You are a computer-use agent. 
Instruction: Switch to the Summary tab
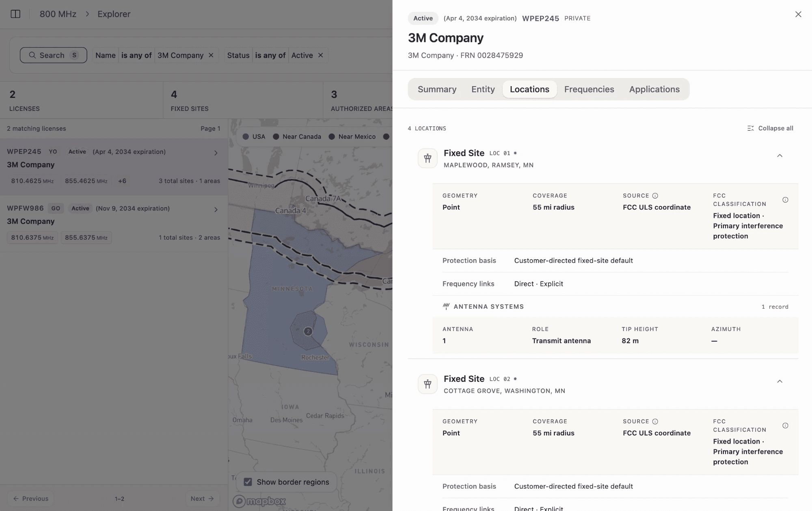coord(437,89)
